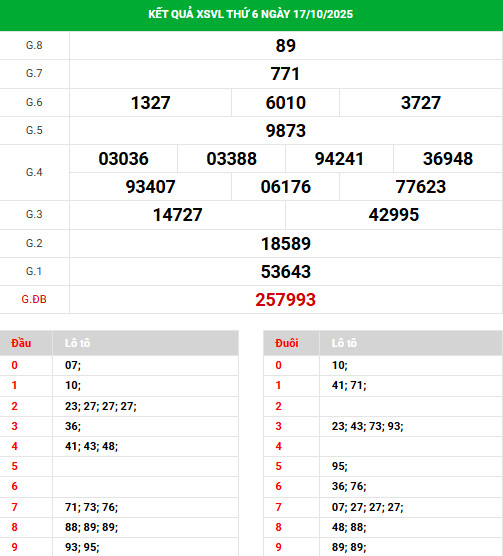503x556 pixels.
Task: Click G.6 number 6010
Action: (x=286, y=103)
